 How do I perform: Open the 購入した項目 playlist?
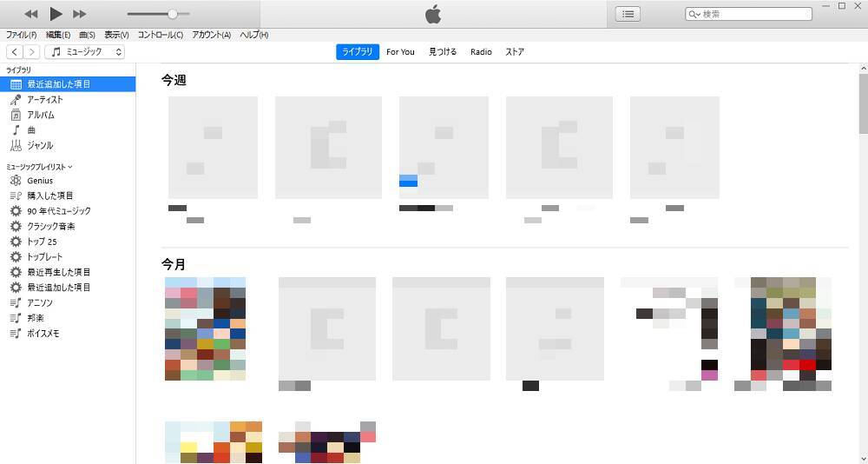[x=49, y=196]
